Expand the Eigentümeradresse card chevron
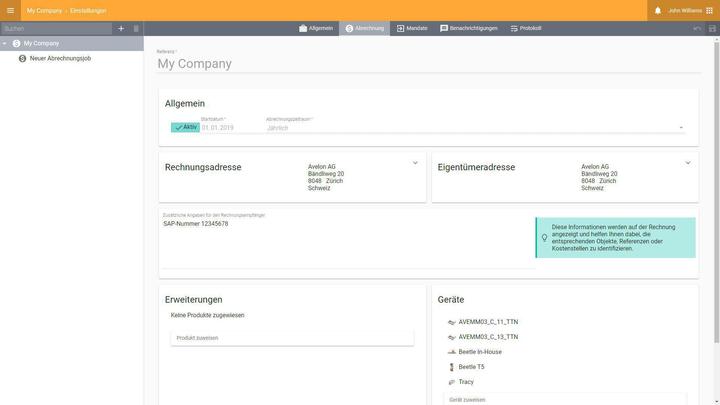This screenshot has height=405, width=720. point(688,162)
